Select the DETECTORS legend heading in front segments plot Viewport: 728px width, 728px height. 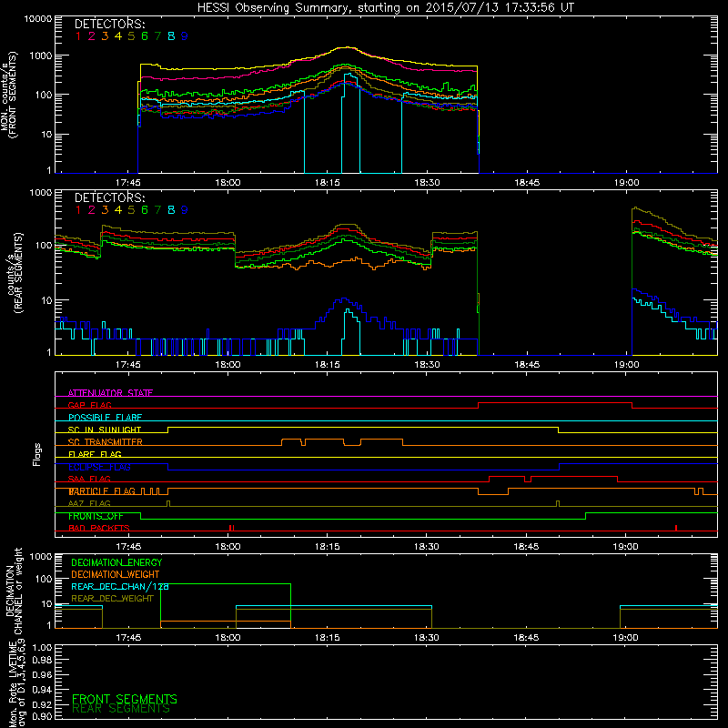point(109,24)
